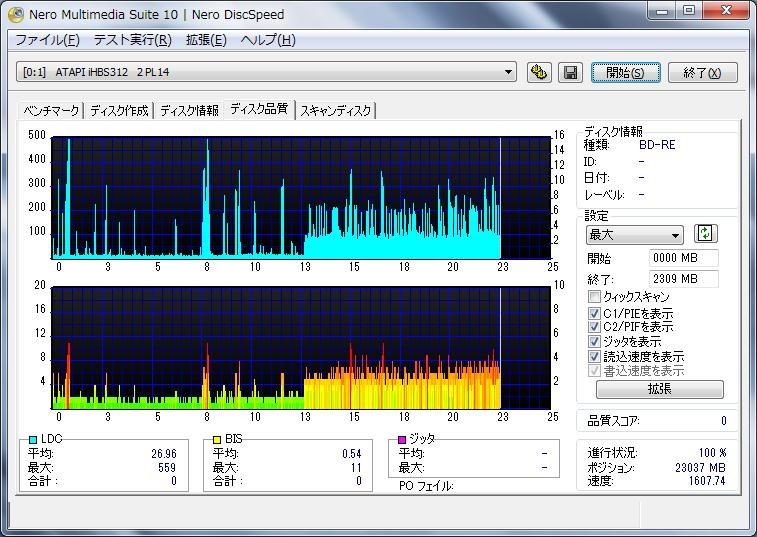Click the save floppy disk icon

570,73
